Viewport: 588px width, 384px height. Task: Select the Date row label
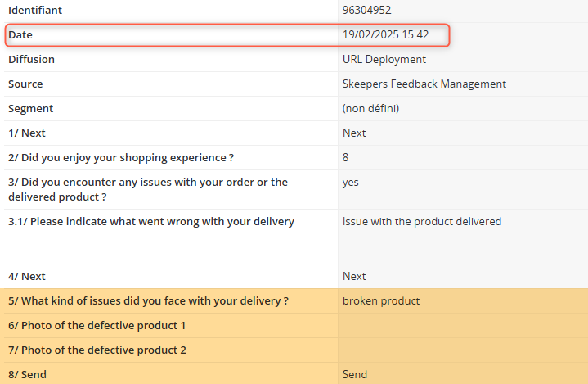pos(20,35)
